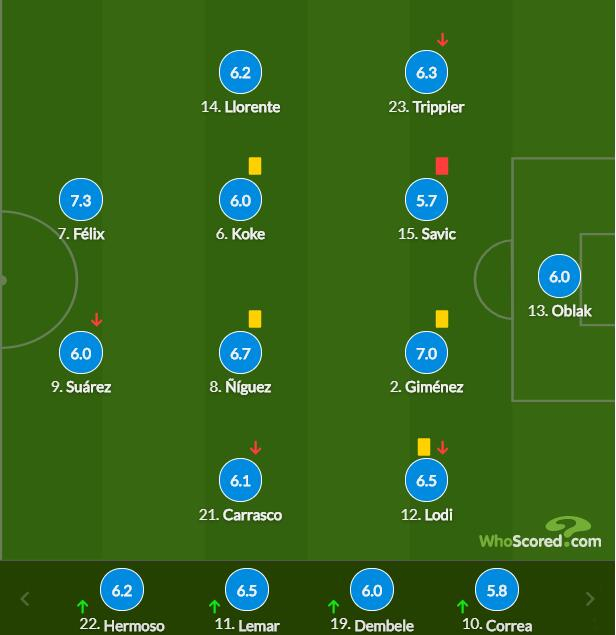Click Carrasco's red substitution arrow
616x635 pixels.
click(256, 448)
